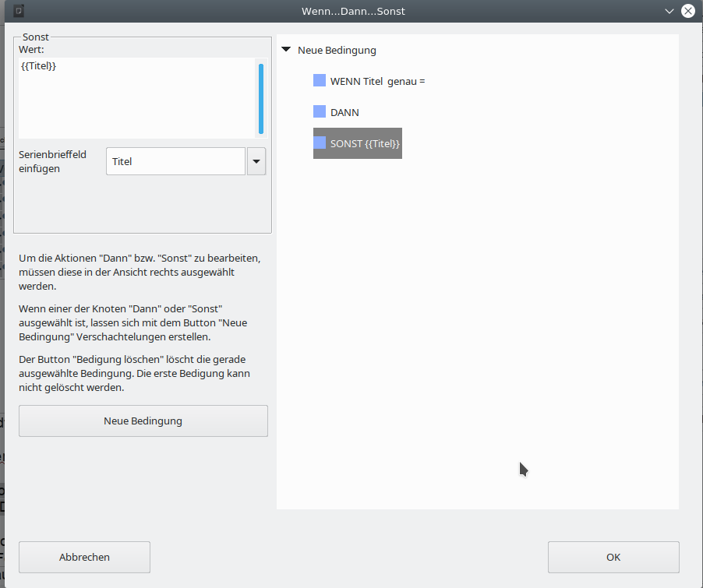The height and width of the screenshot is (588, 703).
Task: Click the Titel combo box field
Action: point(175,162)
